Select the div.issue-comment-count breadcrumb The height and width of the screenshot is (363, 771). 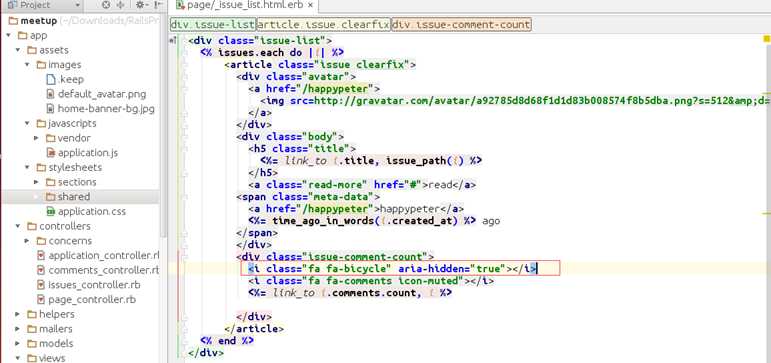[x=461, y=25]
